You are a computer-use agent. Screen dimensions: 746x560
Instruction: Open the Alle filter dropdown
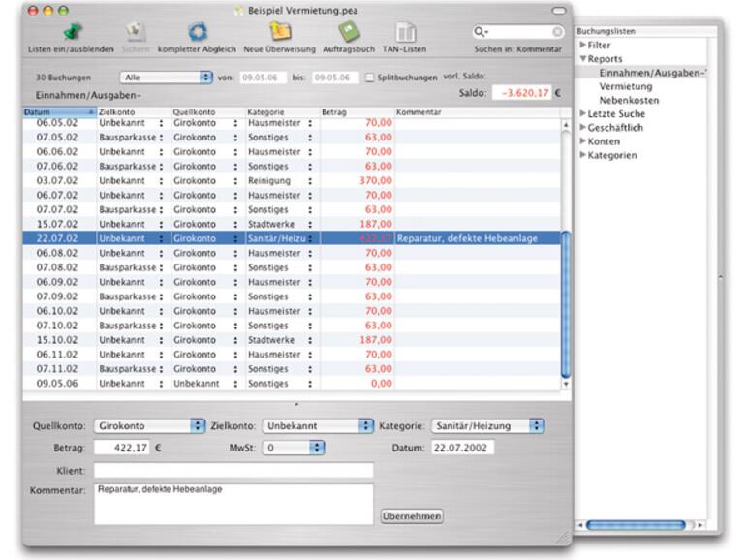(x=166, y=77)
